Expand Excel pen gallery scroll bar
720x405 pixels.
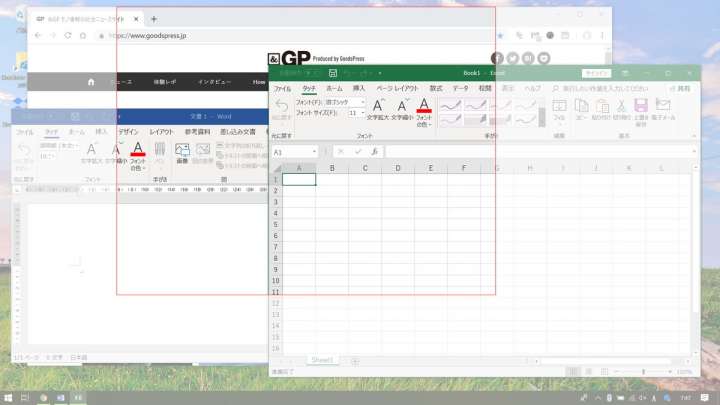click(x=542, y=116)
